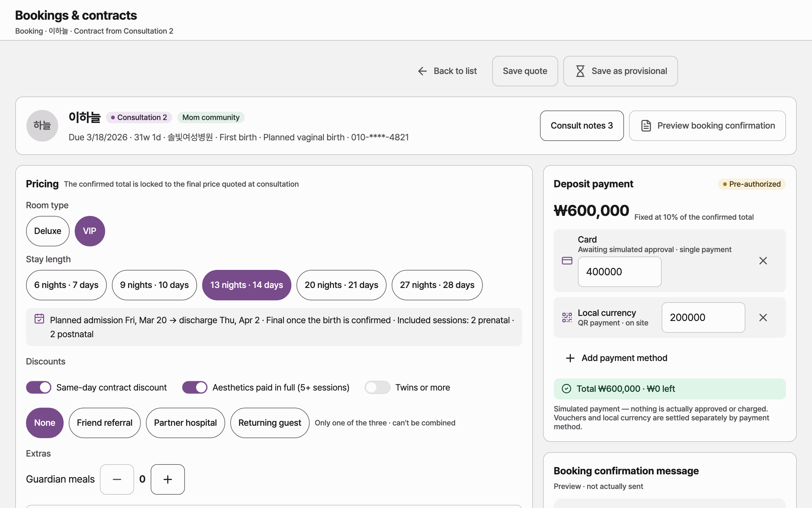Select the Deluxe room type
Viewport: 812px width, 508px height.
click(48, 231)
